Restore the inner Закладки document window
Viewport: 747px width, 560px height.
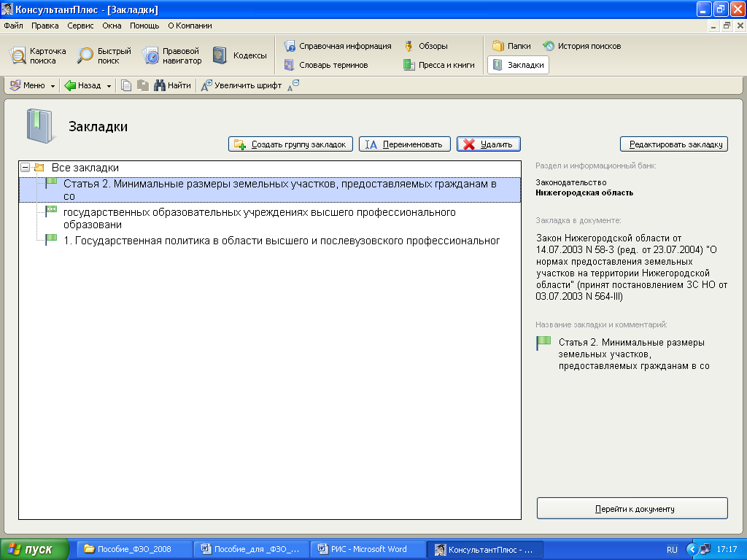click(727, 26)
